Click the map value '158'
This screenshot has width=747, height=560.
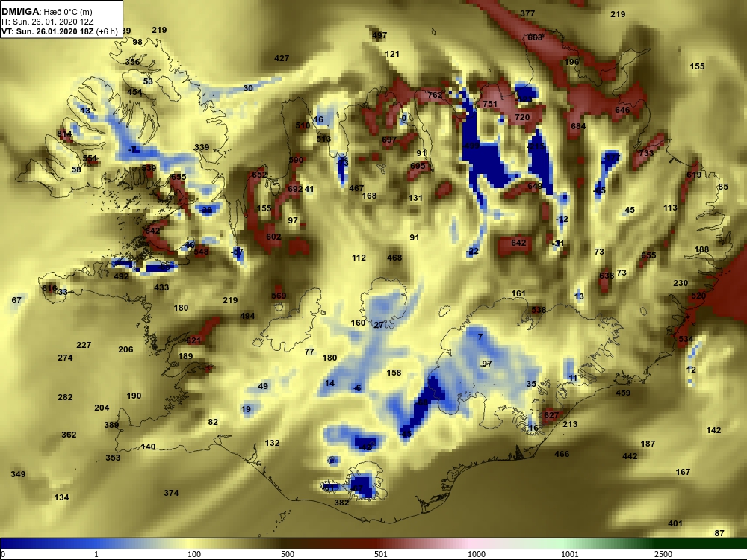point(394,373)
